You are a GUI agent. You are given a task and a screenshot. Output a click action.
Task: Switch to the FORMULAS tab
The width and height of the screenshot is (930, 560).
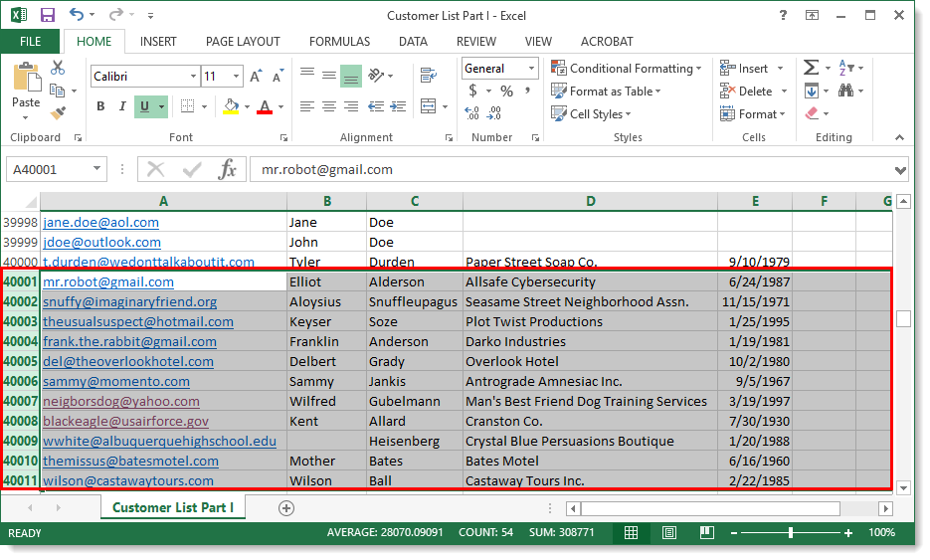pos(339,42)
